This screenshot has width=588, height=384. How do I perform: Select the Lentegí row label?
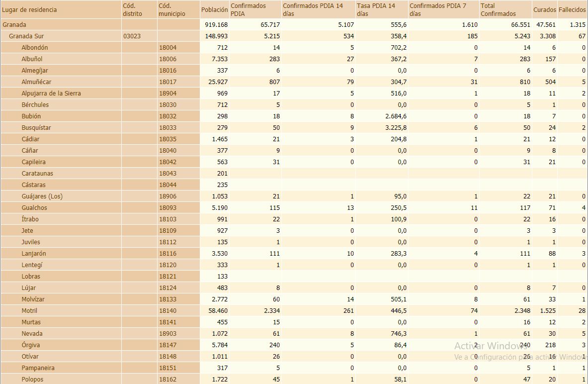click(32, 265)
